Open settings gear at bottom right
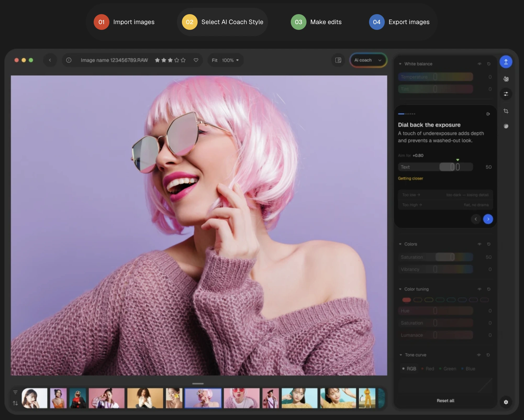This screenshot has height=420, width=524. tap(506, 402)
